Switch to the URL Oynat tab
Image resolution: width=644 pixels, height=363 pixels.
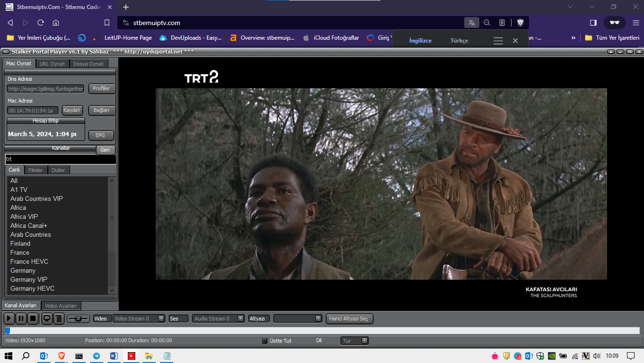click(53, 64)
